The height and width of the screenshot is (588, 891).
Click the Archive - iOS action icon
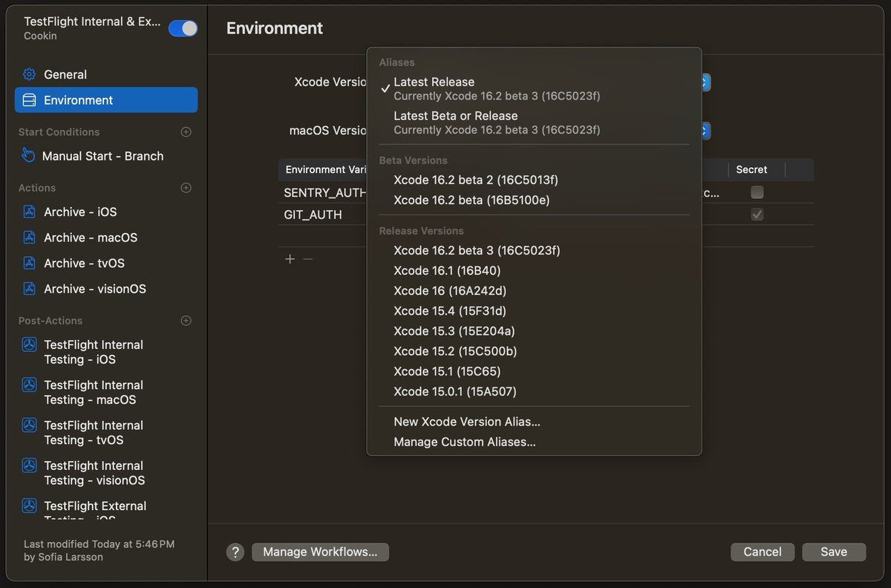pyautogui.click(x=29, y=212)
